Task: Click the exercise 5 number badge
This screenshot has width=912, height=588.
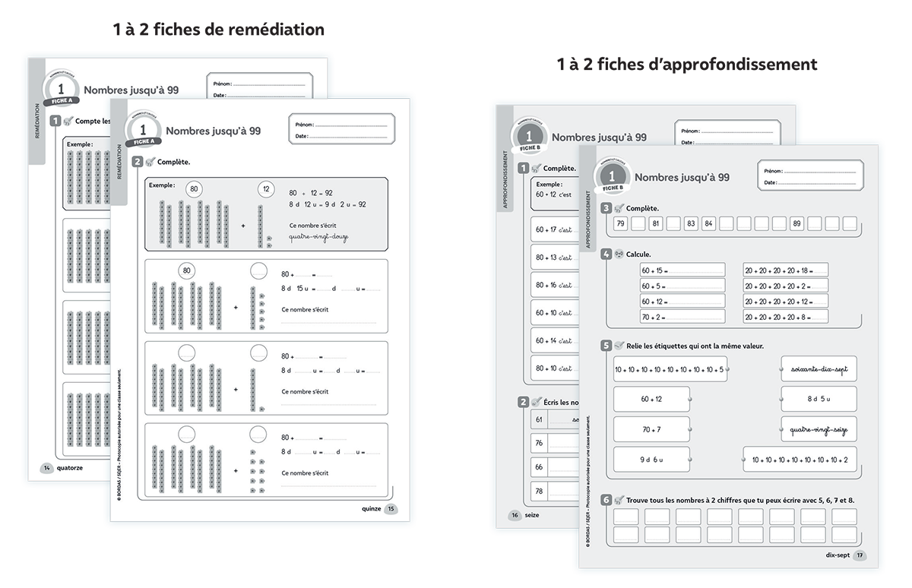Action: 606,346
